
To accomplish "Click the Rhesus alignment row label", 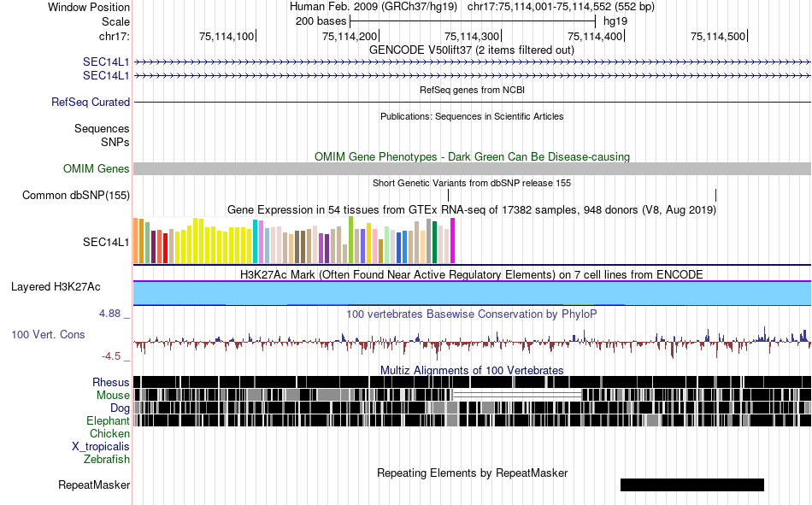I will click(x=111, y=382).
